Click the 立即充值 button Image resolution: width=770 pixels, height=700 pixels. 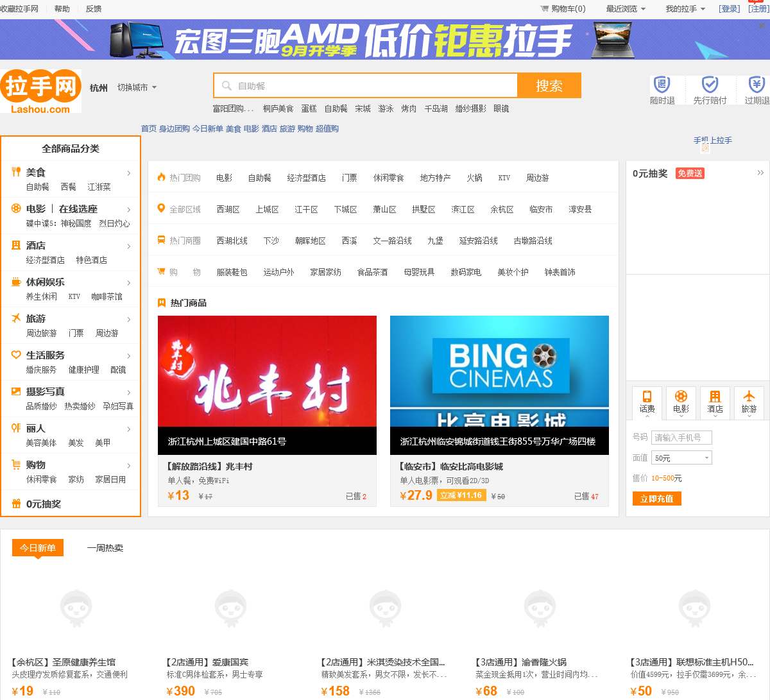(x=657, y=499)
